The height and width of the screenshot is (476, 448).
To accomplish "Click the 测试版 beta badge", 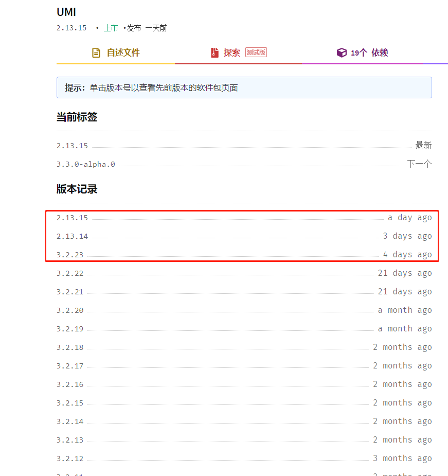I will [256, 52].
